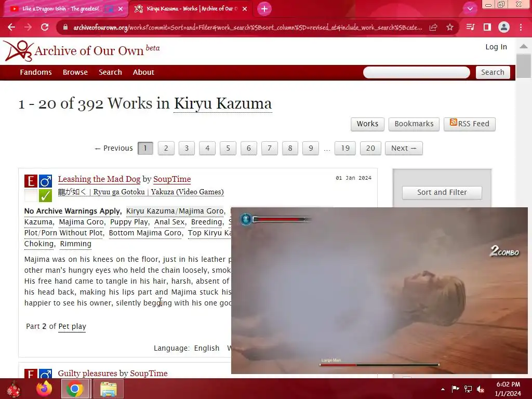The height and width of the screenshot is (399, 532).
Task: Toggle the browser side panel icon
Action: [x=487, y=27]
